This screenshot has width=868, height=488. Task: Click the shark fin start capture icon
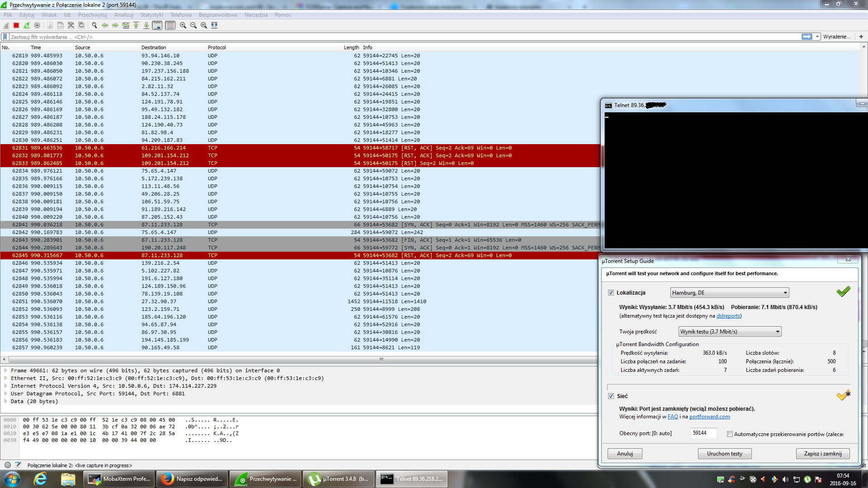[x=6, y=25]
